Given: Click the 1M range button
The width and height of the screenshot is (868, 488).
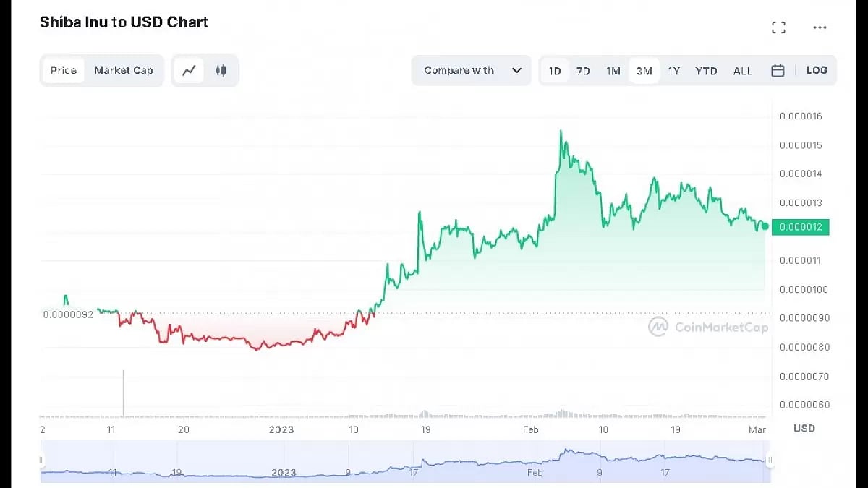Looking at the screenshot, I should tap(613, 70).
